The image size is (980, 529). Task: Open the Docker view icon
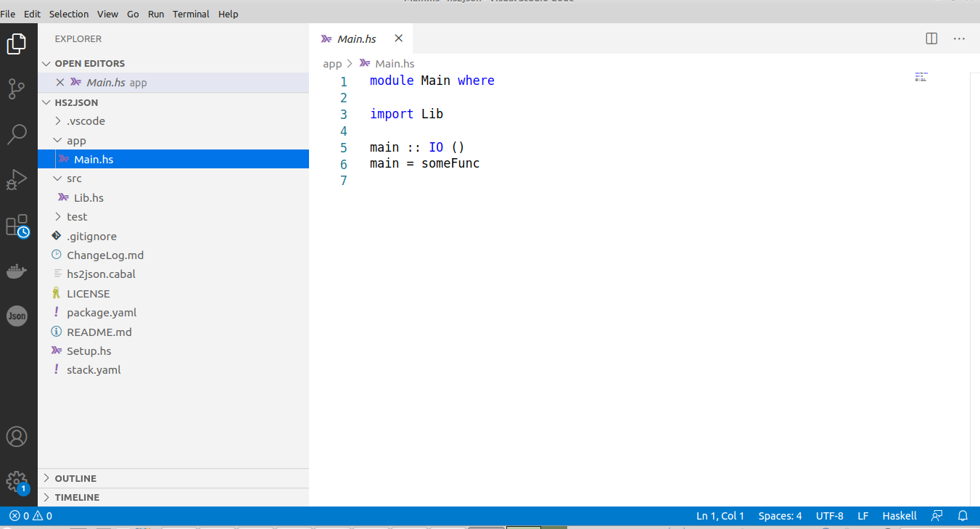pyautogui.click(x=17, y=271)
